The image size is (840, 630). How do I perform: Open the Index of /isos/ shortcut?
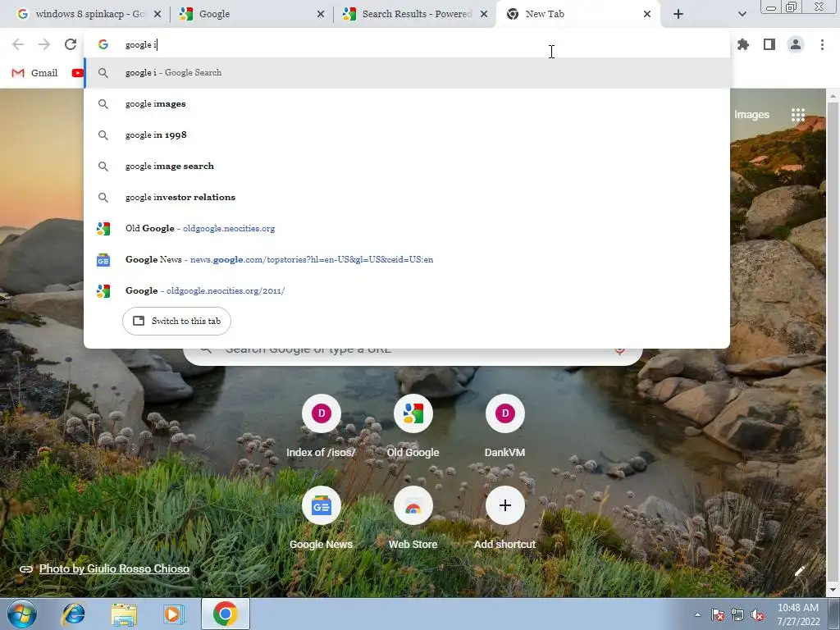click(321, 427)
